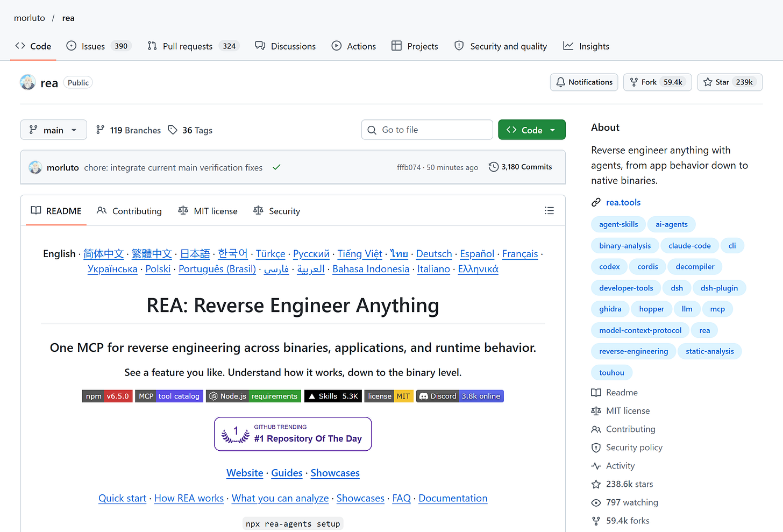Fork the repository with Fork button
Image resolution: width=783 pixels, height=532 pixels.
658,82
